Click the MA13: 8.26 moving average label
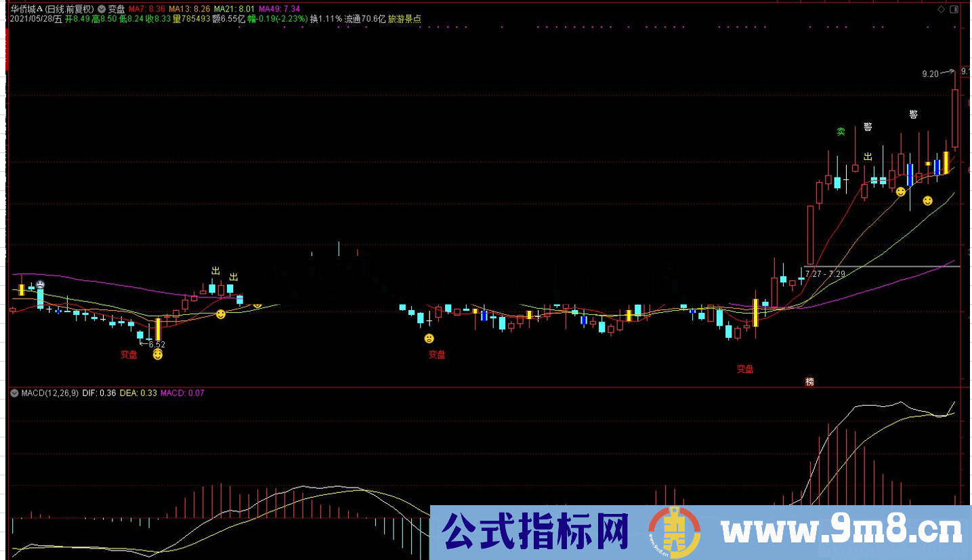The image size is (972, 560). (x=189, y=9)
